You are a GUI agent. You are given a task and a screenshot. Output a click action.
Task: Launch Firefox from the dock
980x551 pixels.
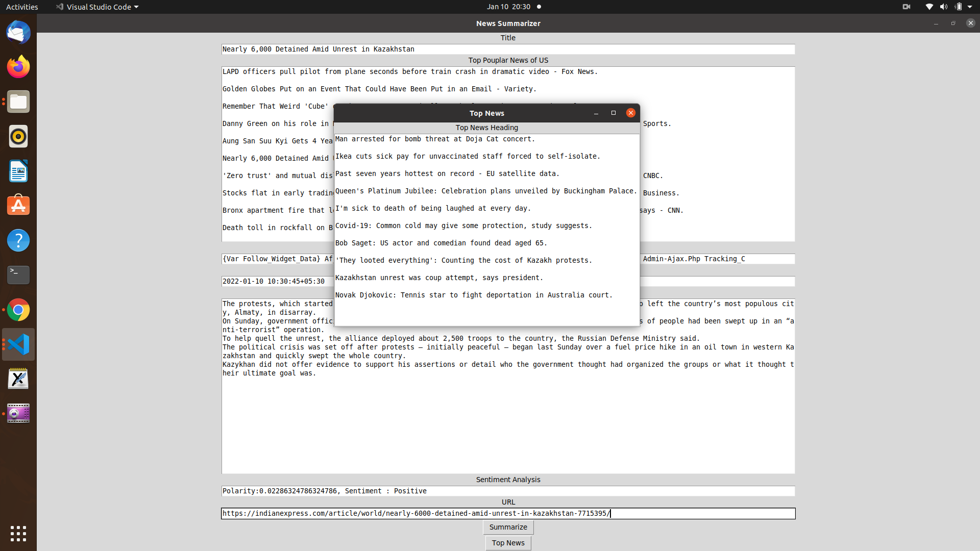pos(18,67)
